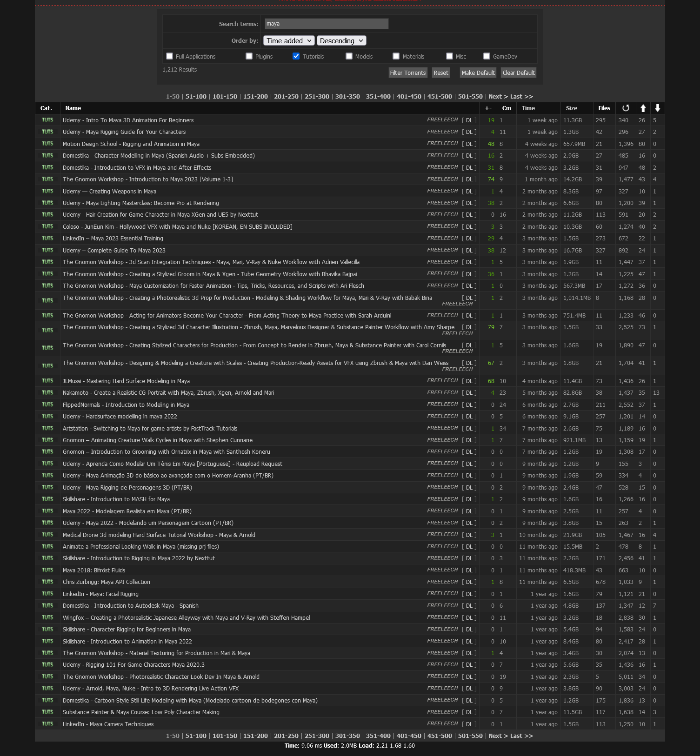Click Next > in the top pagination

pyautogui.click(x=498, y=97)
